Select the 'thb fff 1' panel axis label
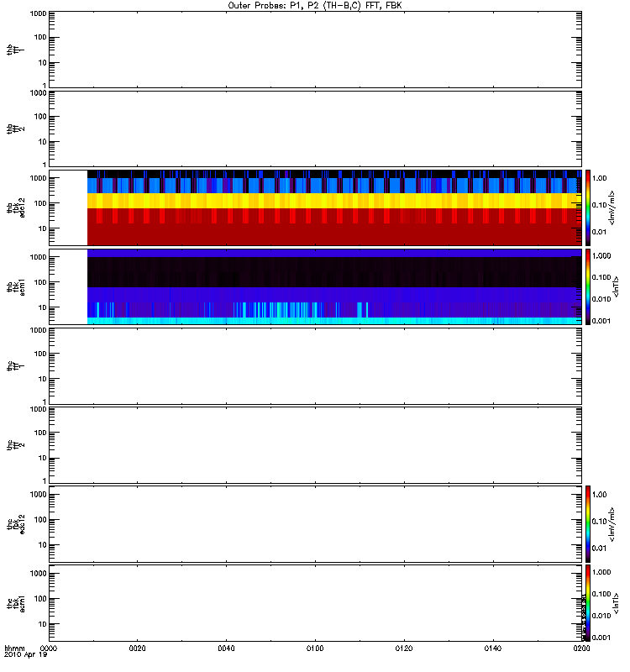Screen dimensions: 630x672 tap(15, 50)
